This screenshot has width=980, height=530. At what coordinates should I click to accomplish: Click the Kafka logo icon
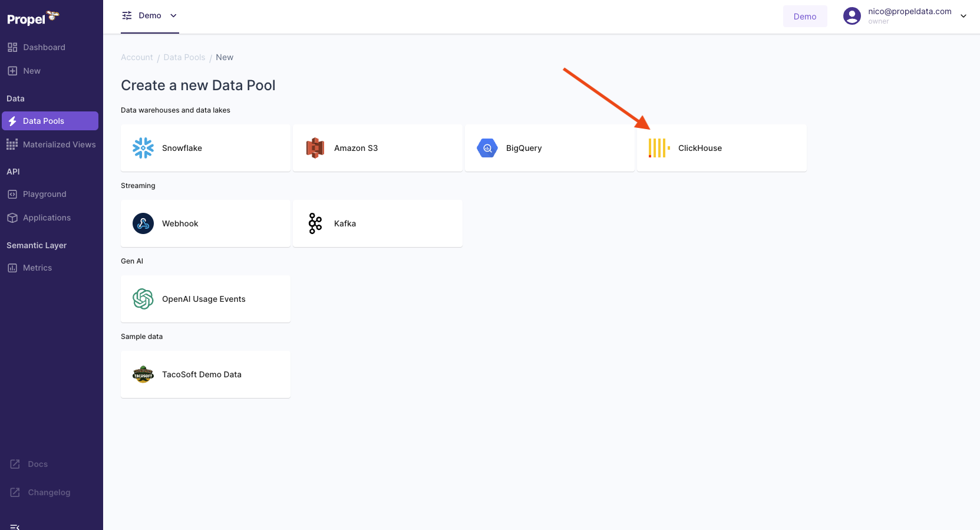point(315,223)
